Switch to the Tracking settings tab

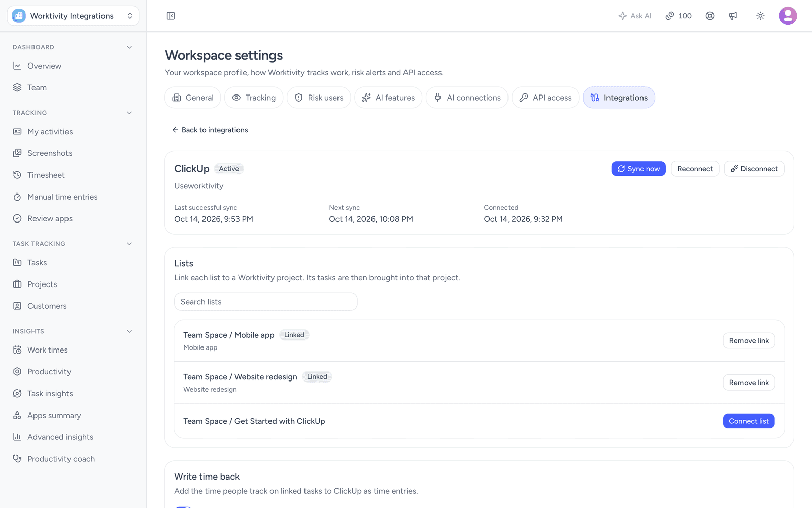254,98
